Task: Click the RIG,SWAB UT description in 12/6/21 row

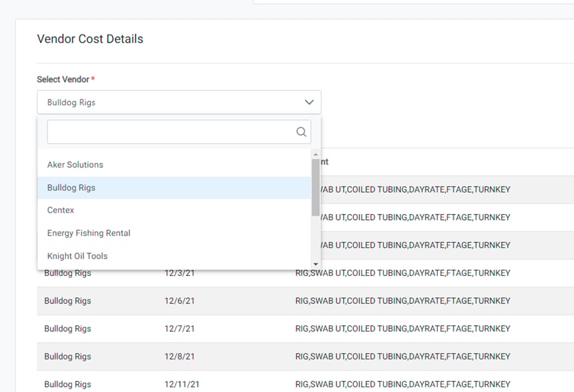Action: pos(402,301)
